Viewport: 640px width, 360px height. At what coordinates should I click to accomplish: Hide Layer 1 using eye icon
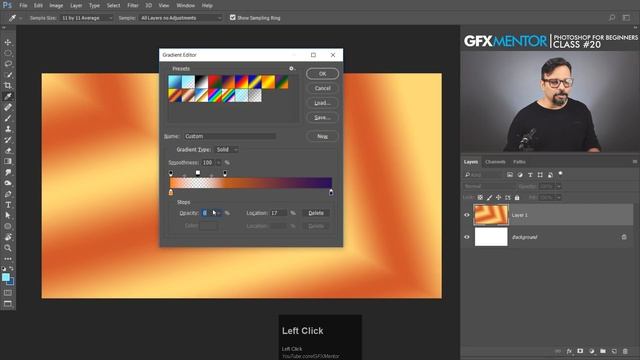(467, 215)
